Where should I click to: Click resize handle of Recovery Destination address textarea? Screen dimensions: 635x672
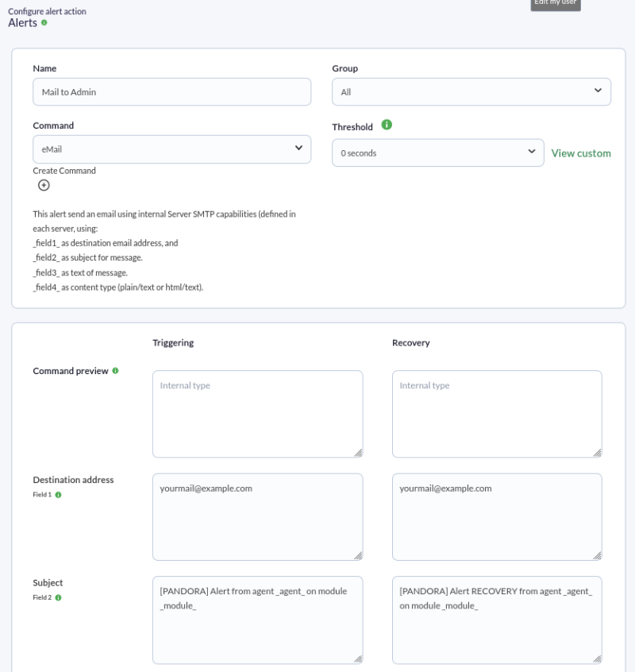click(x=598, y=556)
